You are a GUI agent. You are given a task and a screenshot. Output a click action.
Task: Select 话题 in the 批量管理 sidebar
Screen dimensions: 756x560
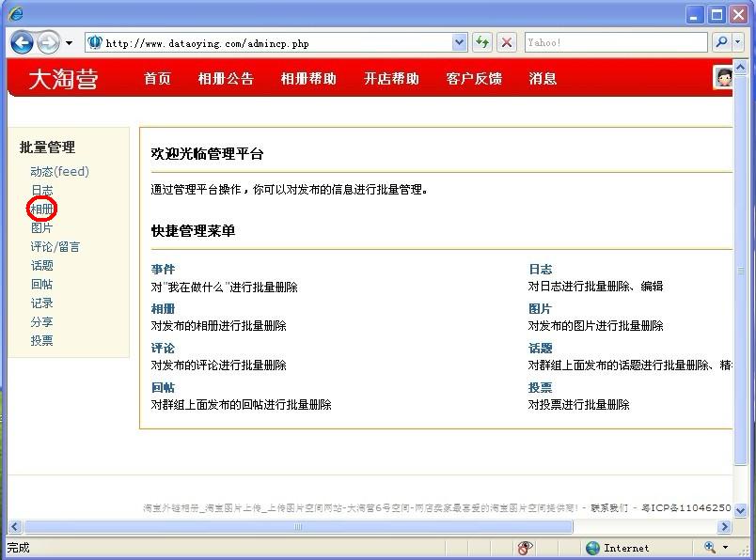[x=42, y=266]
